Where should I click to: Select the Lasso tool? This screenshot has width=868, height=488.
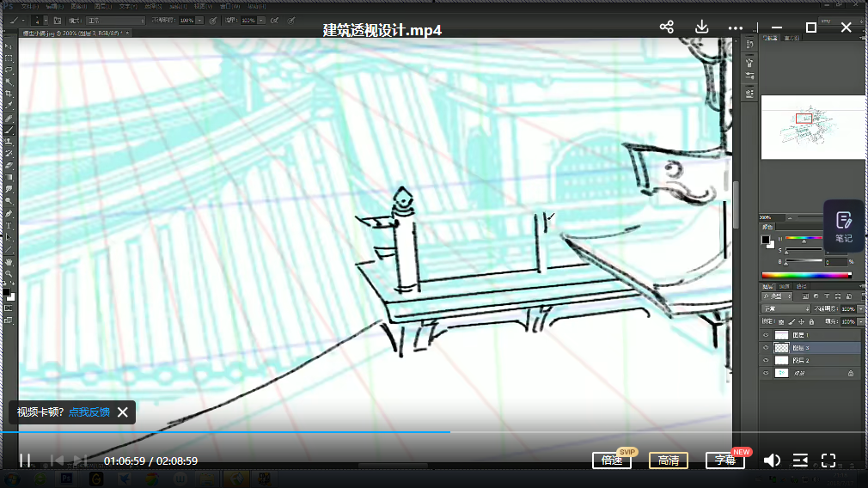pyautogui.click(x=9, y=70)
